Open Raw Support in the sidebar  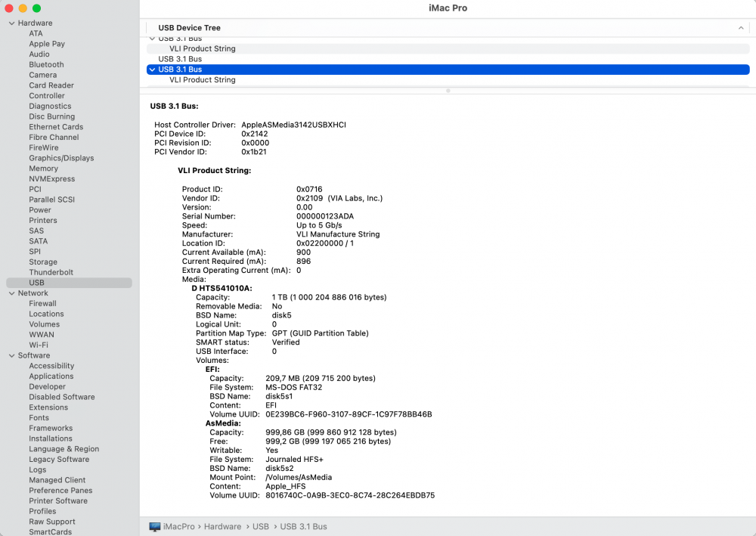(x=52, y=522)
